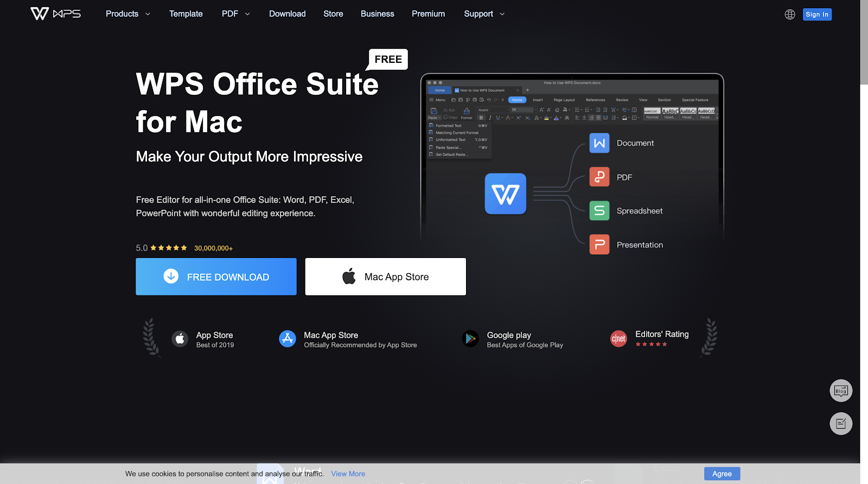The image size is (868, 484).
Task: Expand the PDF dropdown menu
Action: (235, 14)
